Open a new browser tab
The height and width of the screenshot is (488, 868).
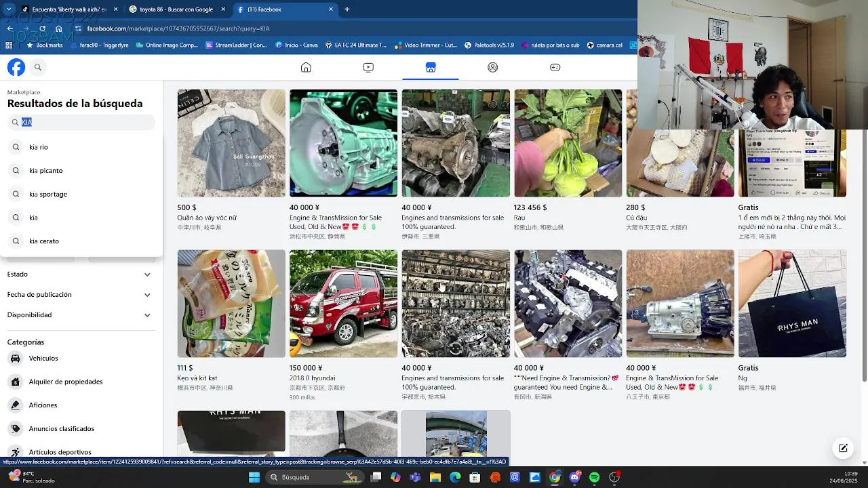(x=347, y=9)
